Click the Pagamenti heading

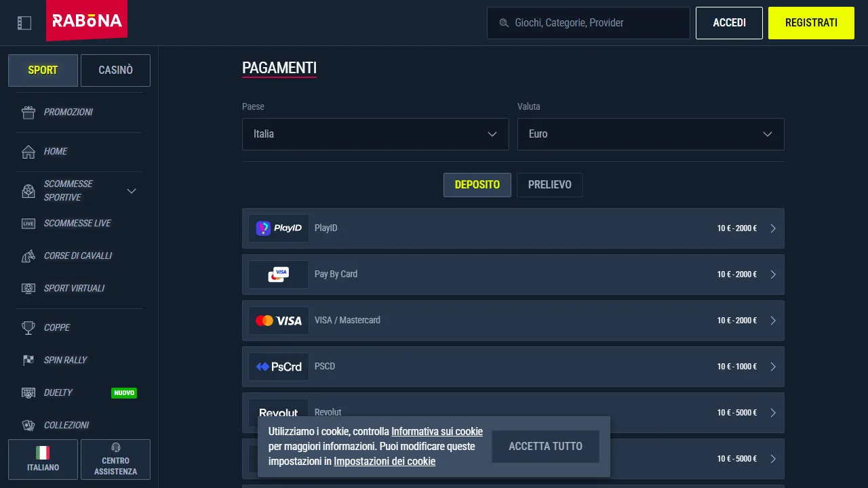pyautogui.click(x=279, y=68)
